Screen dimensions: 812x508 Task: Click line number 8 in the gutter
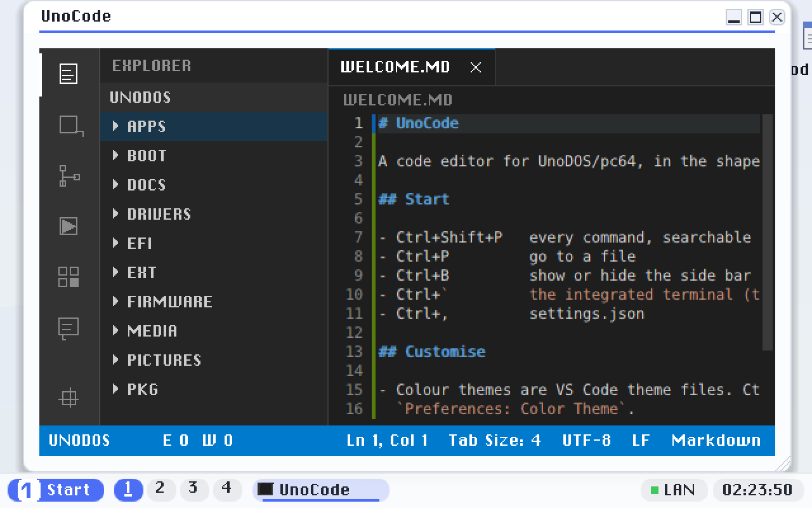click(358, 257)
